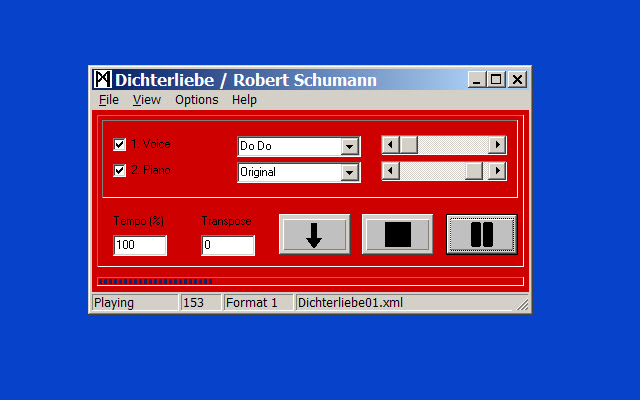640x400 pixels.
Task: Close the Dichterliebe window
Action: tap(517, 80)
